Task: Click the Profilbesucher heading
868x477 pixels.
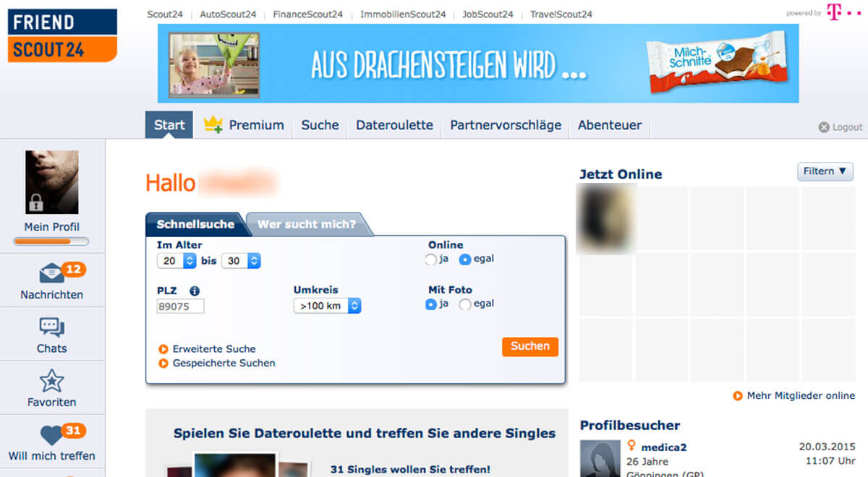Action: (630, 426)
